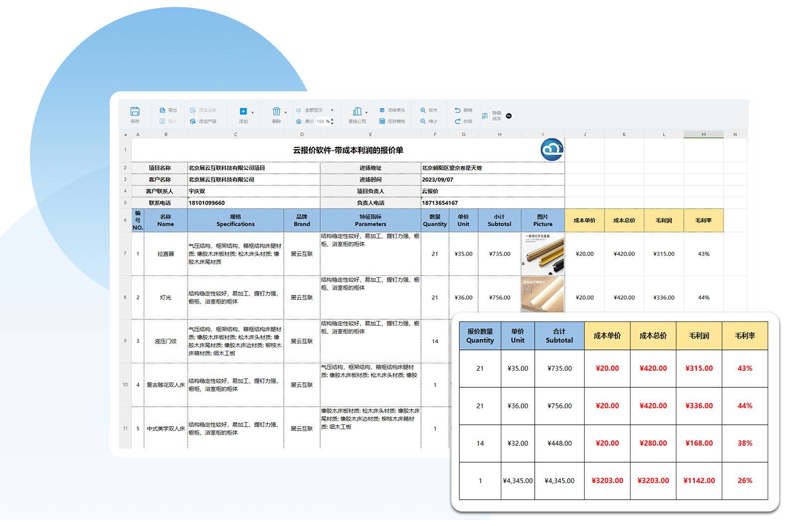Click the 小计 Subtotal header cell
Image resolution: width=812 pixels, height=520 pixels.
tap(499, 221)
